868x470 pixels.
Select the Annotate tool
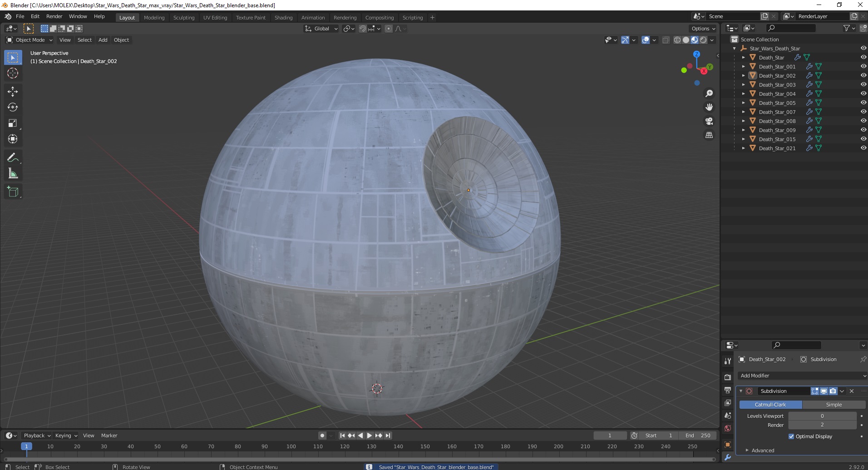(13, 158)
